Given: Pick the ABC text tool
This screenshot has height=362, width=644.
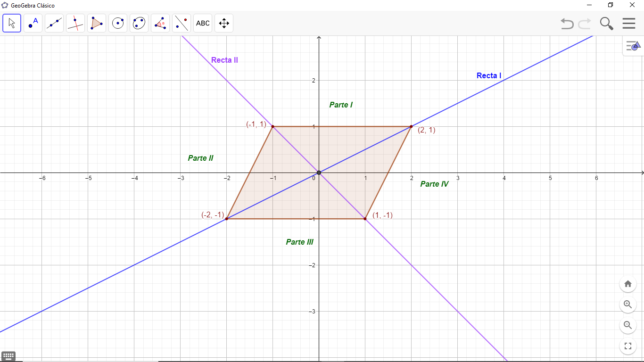Looking at the screenshot, I should 203,23.
